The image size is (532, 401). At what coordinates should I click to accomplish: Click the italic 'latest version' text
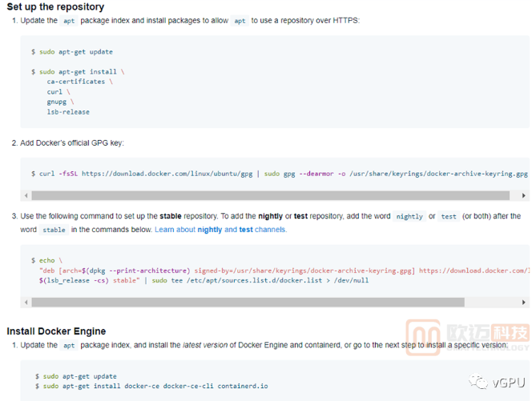(x=205, y=345)
